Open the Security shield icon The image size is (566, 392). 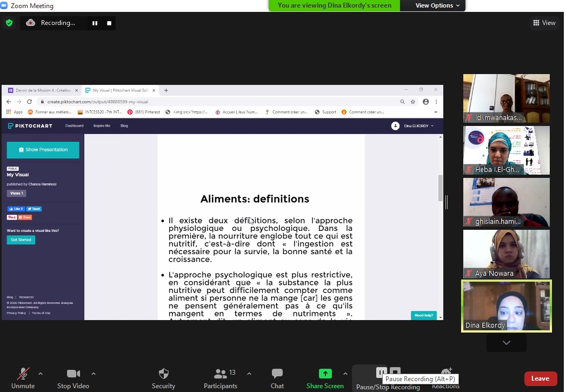click(163, 374)
